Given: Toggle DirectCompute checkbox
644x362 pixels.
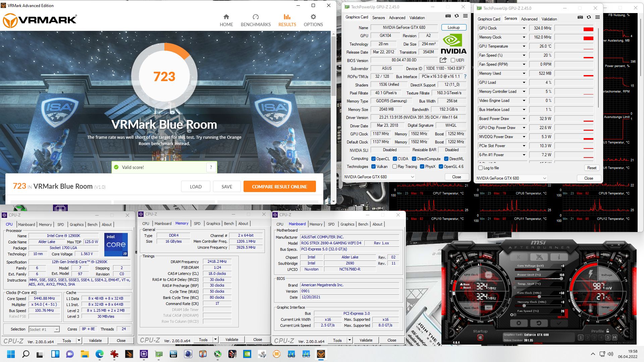Looking at the screenshot, I should 414,159.
